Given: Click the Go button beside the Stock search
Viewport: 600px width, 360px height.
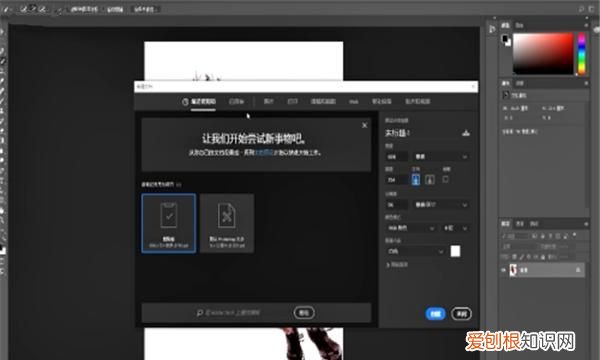Looking at the screenshot, I should [304, 313].
